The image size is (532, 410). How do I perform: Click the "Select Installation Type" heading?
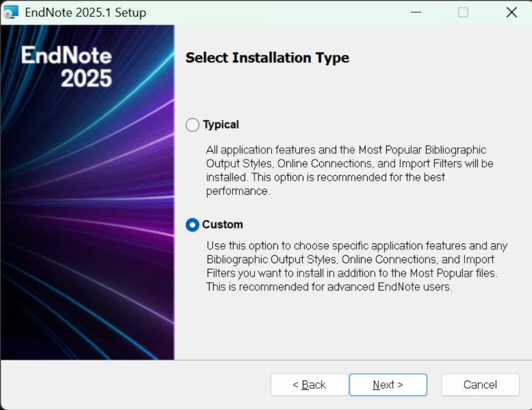(x=267, y=58)
